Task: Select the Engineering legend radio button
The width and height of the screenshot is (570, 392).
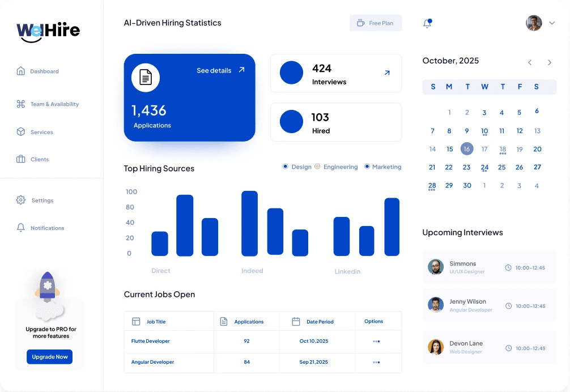Action: tap(317, 167)
